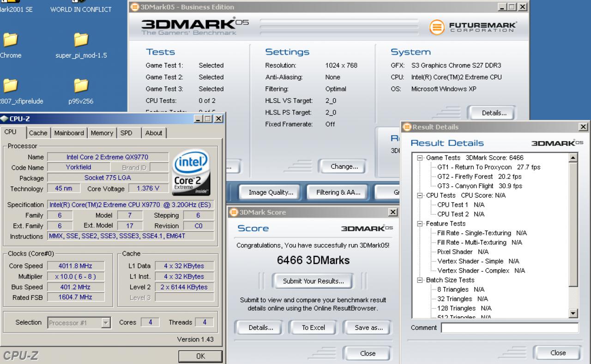This screenshot has height=364, width=591.
Task: Click the Futuremark Corporation logo
Action: click(473, 27)
